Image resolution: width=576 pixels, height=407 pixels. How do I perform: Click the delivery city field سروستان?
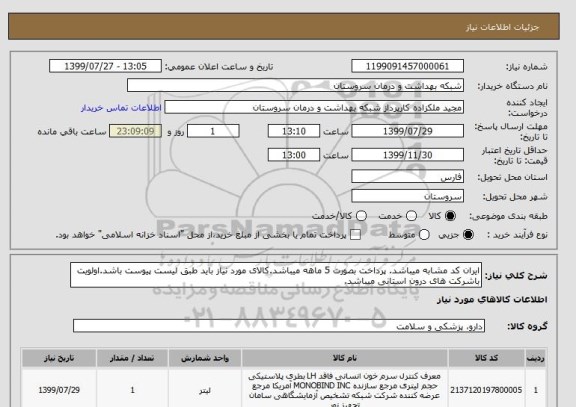point(407,196)
